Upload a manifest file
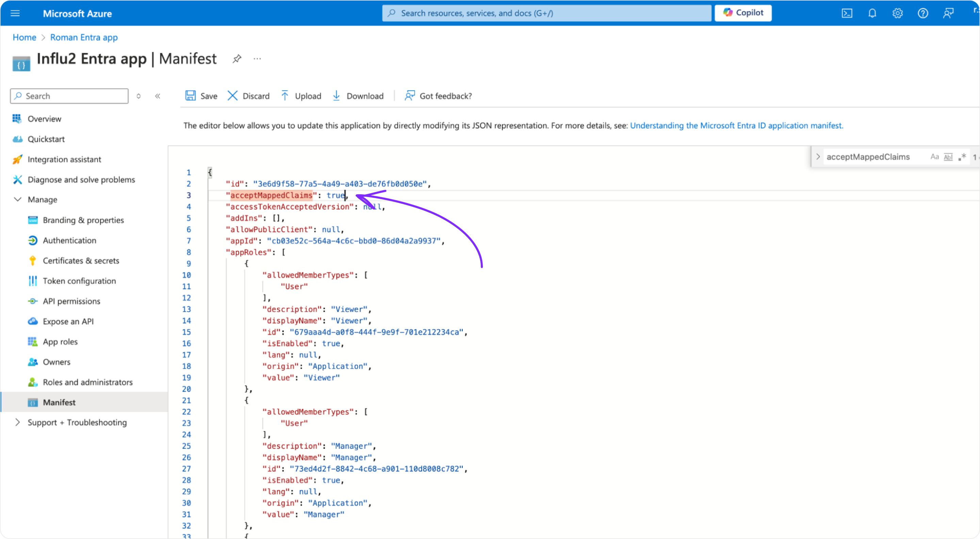 point(300,96)
